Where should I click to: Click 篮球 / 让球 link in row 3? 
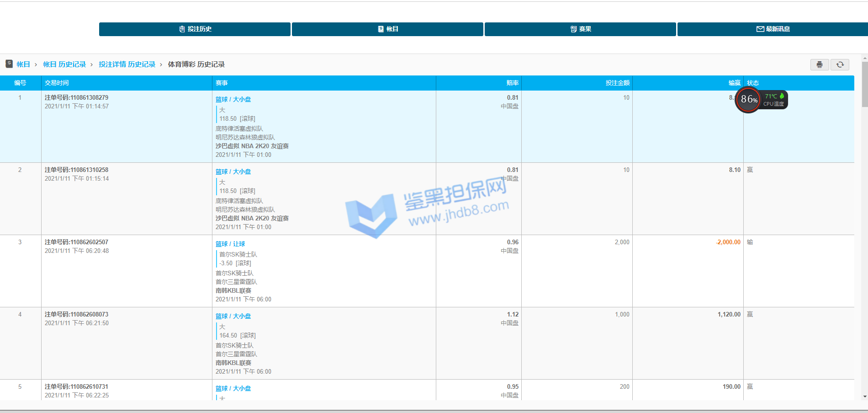click(x=230, y=244)
